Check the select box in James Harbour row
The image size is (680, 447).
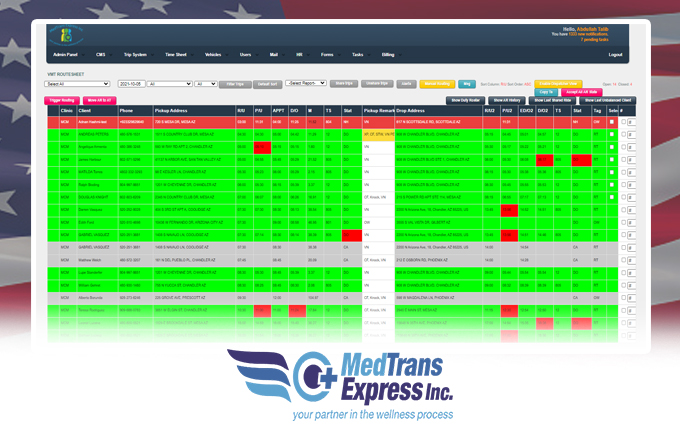[612, 160]
